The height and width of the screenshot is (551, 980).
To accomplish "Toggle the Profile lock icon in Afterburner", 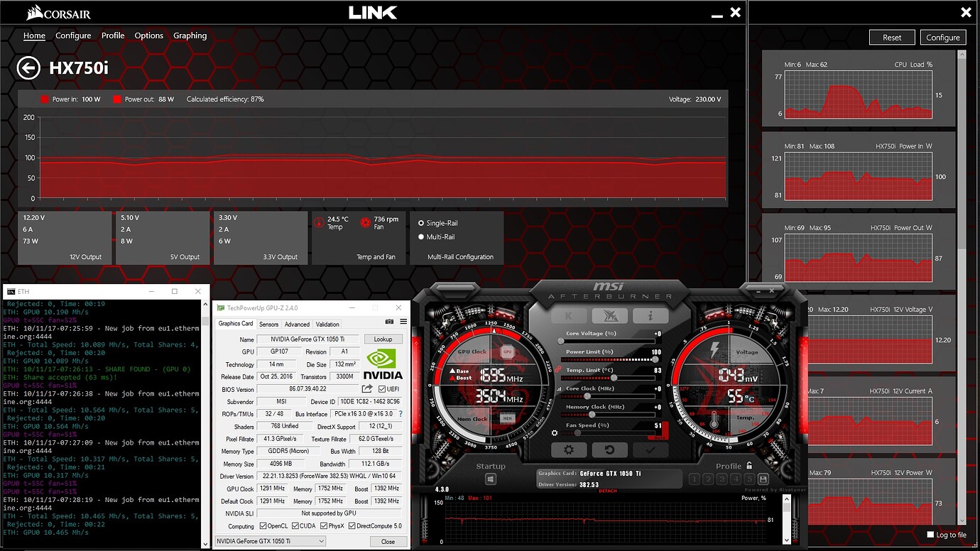I will point(748,466).
